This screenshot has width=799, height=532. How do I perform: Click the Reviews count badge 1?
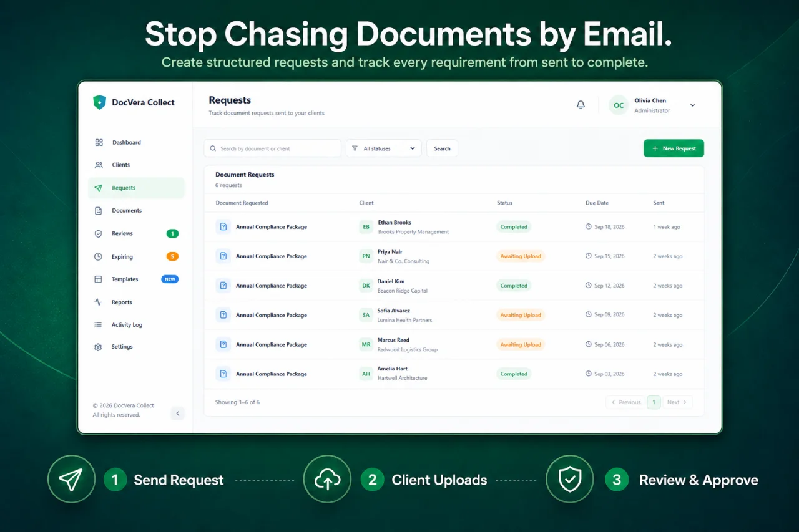click(x=172, y=233)
